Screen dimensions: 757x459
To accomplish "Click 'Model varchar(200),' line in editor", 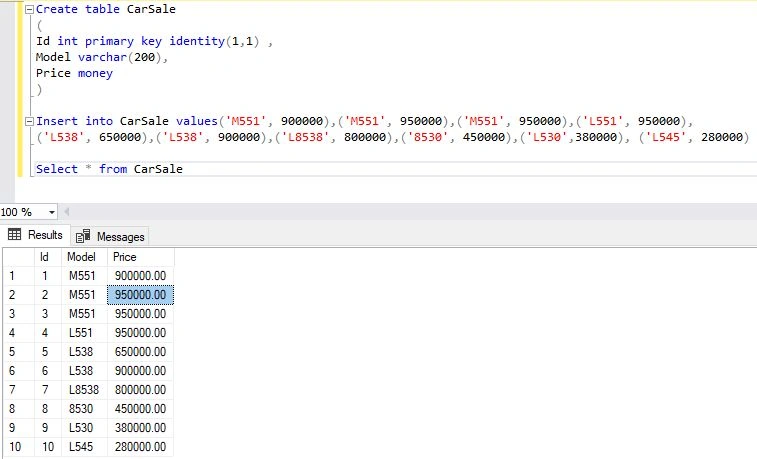I will coord(101,57).
